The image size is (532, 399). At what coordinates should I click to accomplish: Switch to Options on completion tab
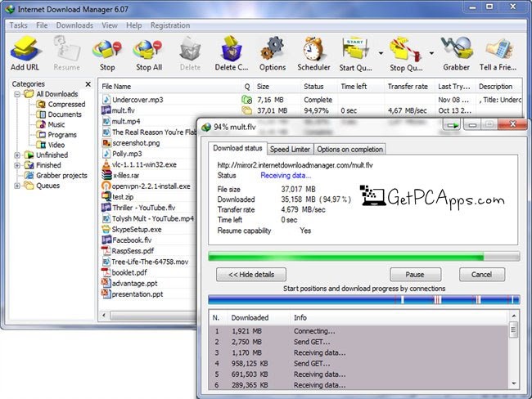349,149
